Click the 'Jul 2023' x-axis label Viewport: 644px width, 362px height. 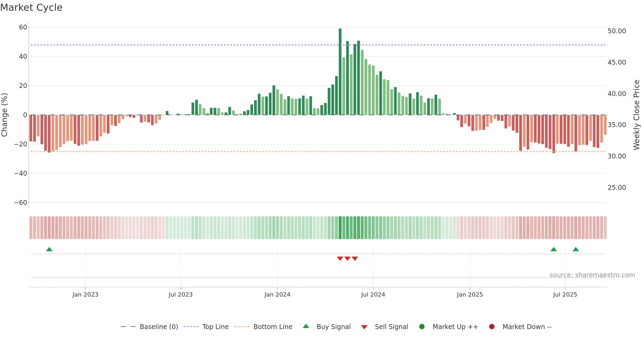181,294
